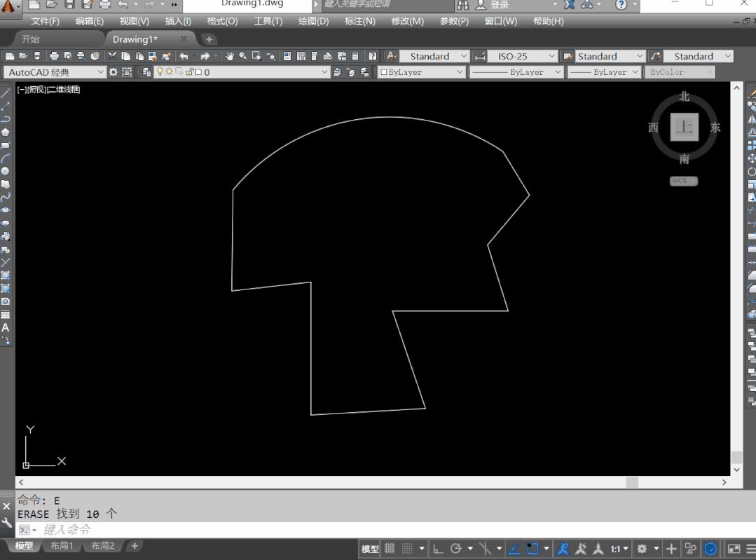Activate the Pan hand tool
This screenshot has height=560, width=756.
[229, 56]
